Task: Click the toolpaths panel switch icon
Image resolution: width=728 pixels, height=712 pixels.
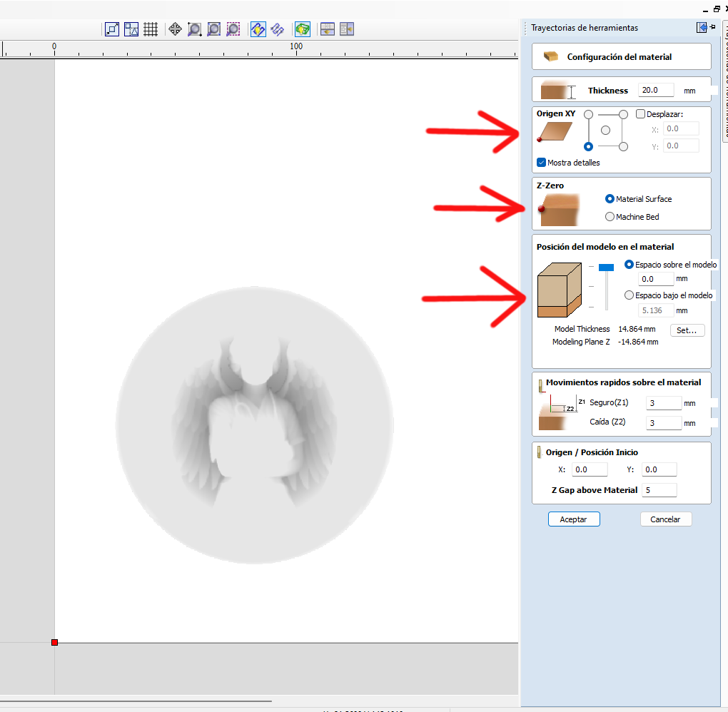Action: (x=702, y=27)
